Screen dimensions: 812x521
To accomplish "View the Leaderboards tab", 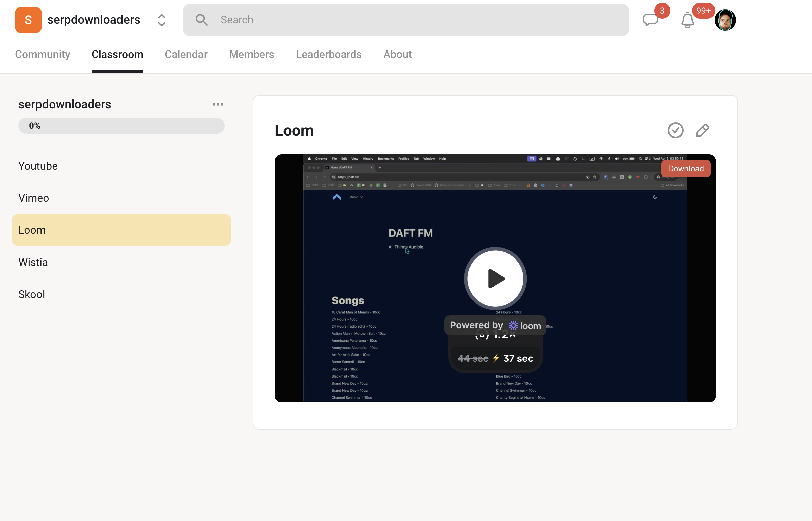I will coord(328,54).
